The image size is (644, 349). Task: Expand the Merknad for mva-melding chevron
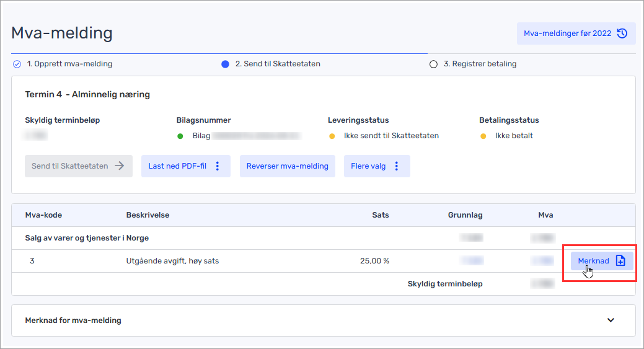(611, 320)
